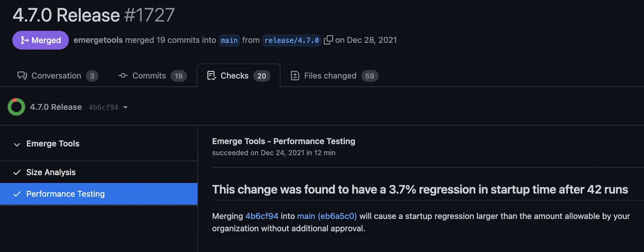Click the merge icon inside the Merged badge
The width and height of the screenshot is (644, 252).
pyautogui.click(x=24, y=40)
